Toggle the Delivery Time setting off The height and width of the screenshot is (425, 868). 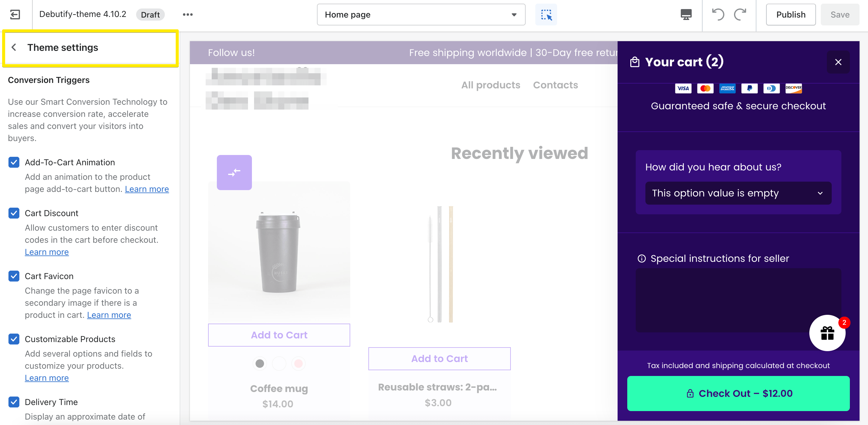pyautogui.click(x=14, y=402)
